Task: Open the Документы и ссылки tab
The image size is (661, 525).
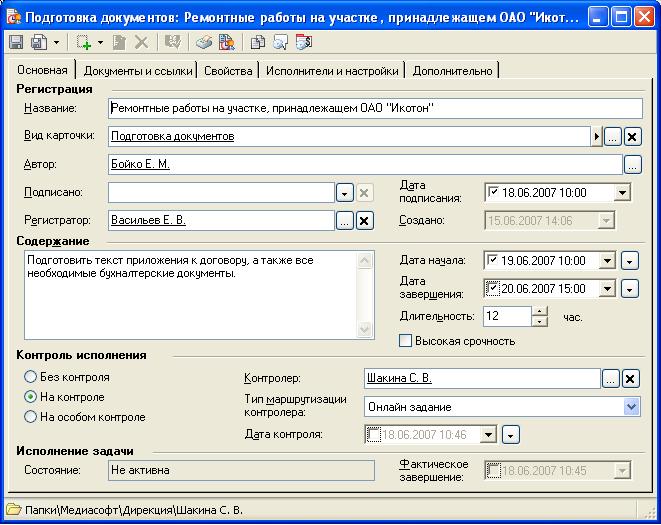Action: tap(138, 71)
